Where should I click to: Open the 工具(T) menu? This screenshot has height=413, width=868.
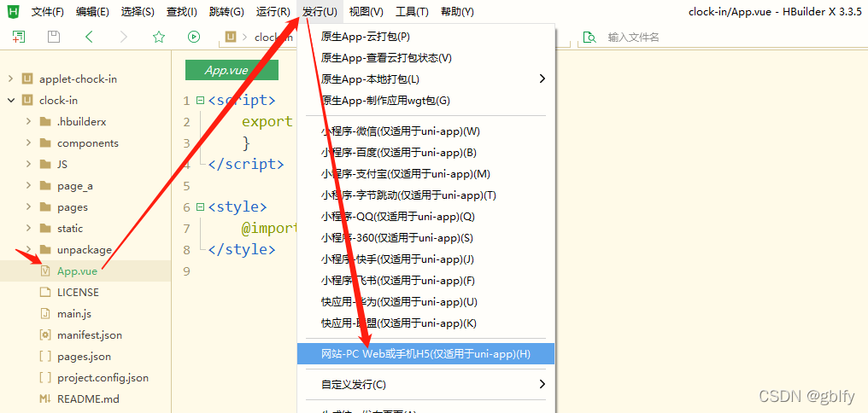pos(412,12)
